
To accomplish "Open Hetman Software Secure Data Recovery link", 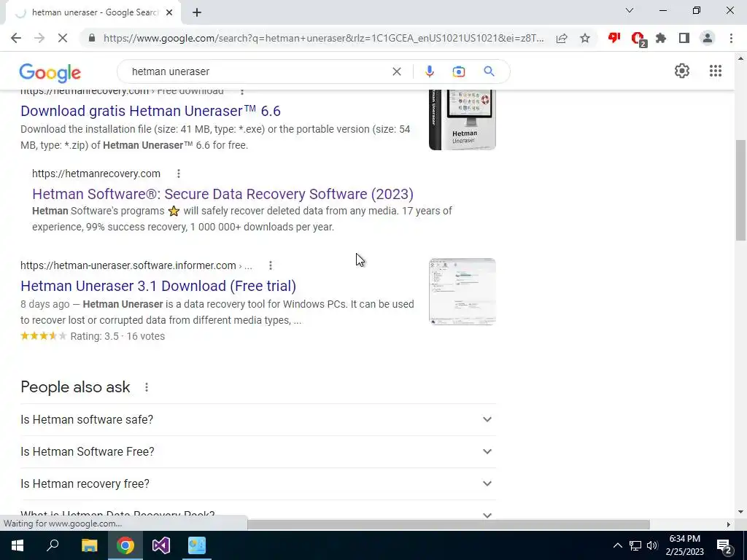I will (x=222, y=194).
